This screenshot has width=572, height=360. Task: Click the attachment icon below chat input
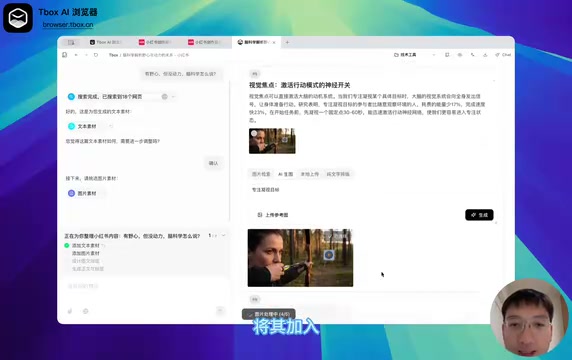[x=70, y=311]
